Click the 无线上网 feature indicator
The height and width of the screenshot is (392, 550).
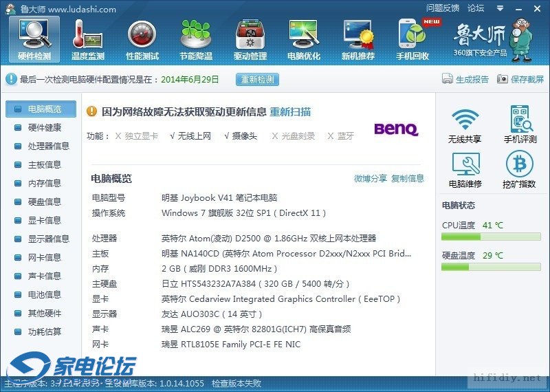coord(190,135)
